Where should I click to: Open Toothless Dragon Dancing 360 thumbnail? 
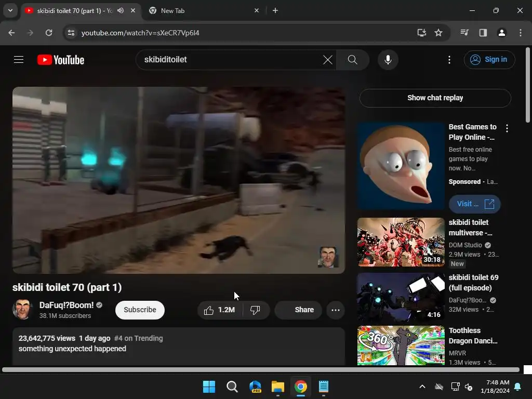pos(401,345)
